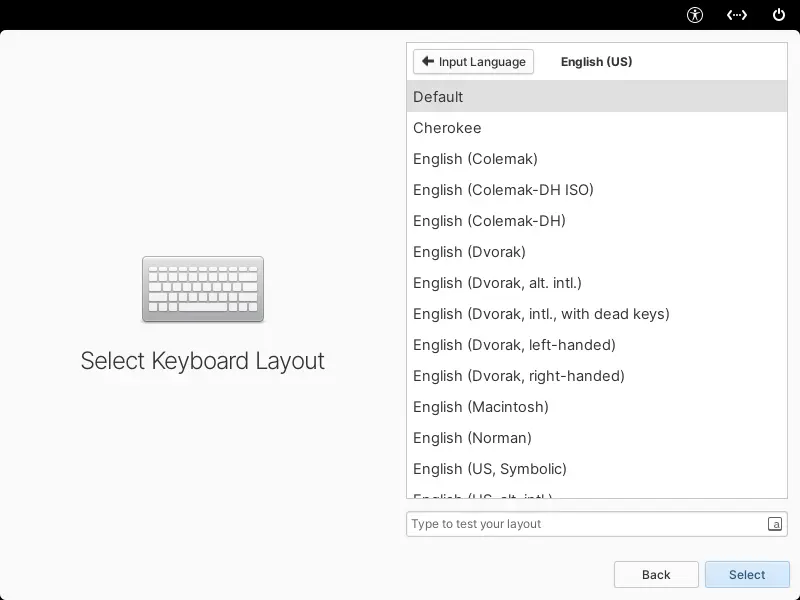
Task: Pick English (Dvorak) layout
Action: click(596, 252)
